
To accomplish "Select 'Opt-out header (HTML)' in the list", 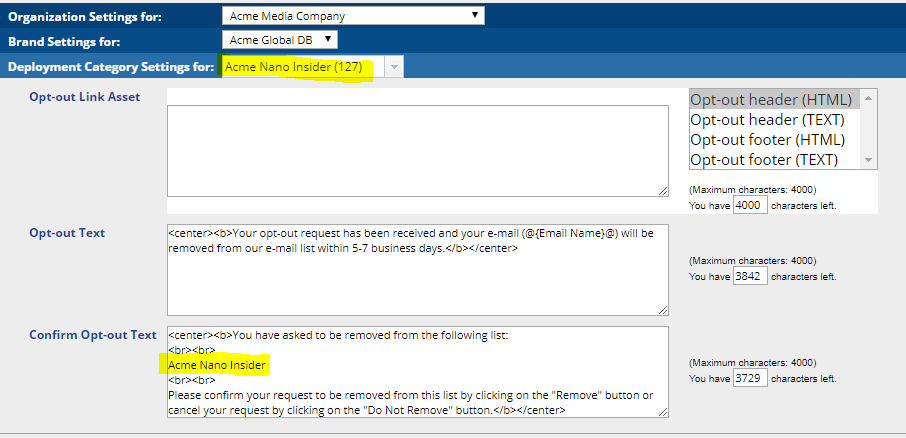I will pyautogui.click(x=770, y=100).
